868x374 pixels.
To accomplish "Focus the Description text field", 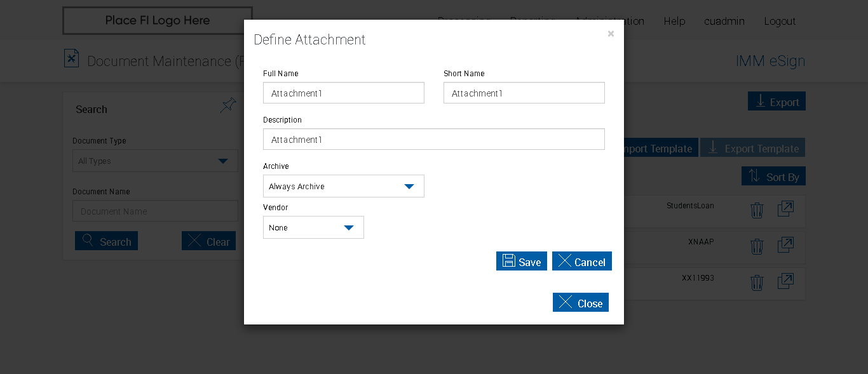I will point(434,139).
